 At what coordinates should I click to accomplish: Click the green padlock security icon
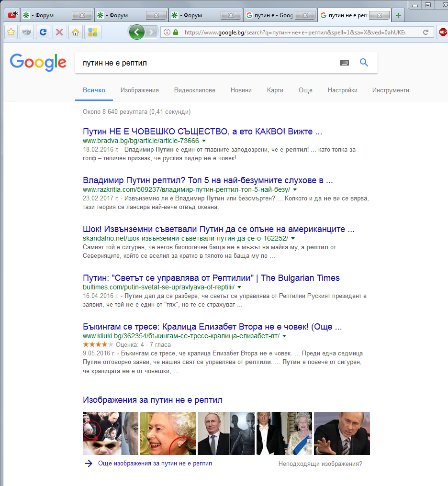(176, 32)
